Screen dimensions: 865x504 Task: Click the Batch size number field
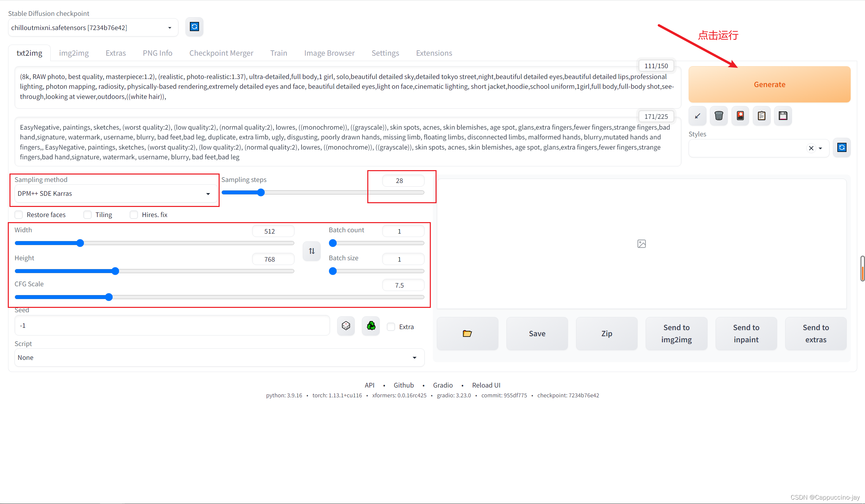(x=403, y=259)
